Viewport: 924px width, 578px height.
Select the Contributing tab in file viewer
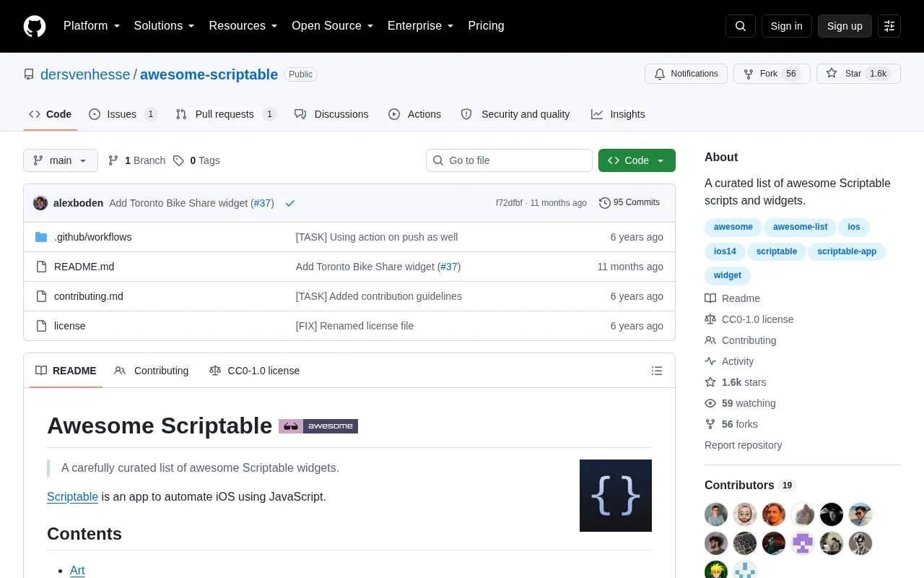[x=152, y=371]
